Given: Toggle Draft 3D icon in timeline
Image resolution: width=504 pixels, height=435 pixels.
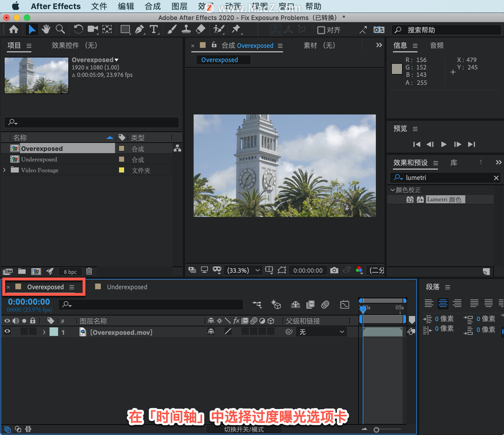Looking at the screenshot, I should 276,305.
